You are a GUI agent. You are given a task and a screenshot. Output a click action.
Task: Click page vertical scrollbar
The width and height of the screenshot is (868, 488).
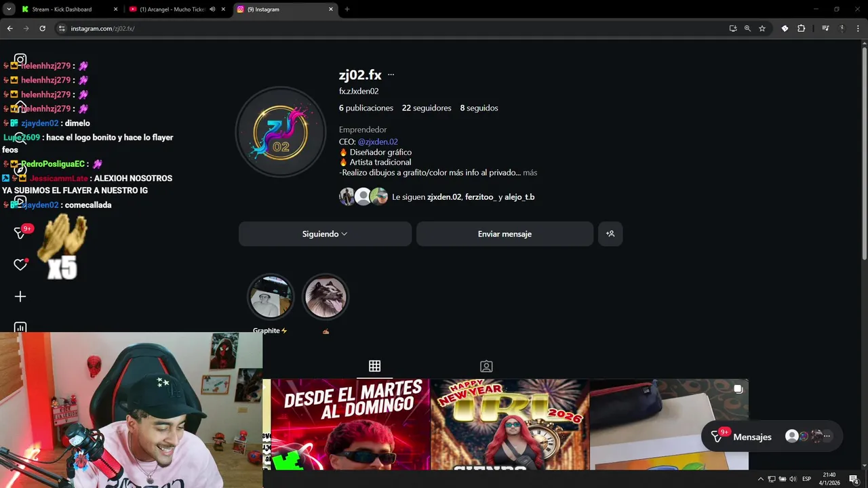click(864, 152)
